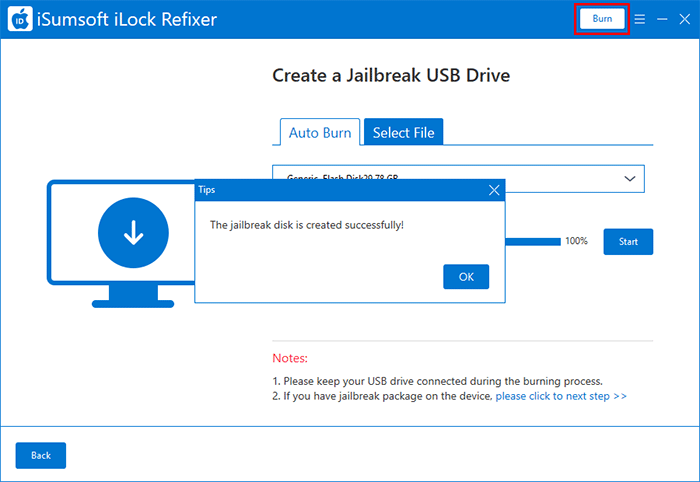
Task: Confirm the dialog with OK
Action: coord(466,277)
